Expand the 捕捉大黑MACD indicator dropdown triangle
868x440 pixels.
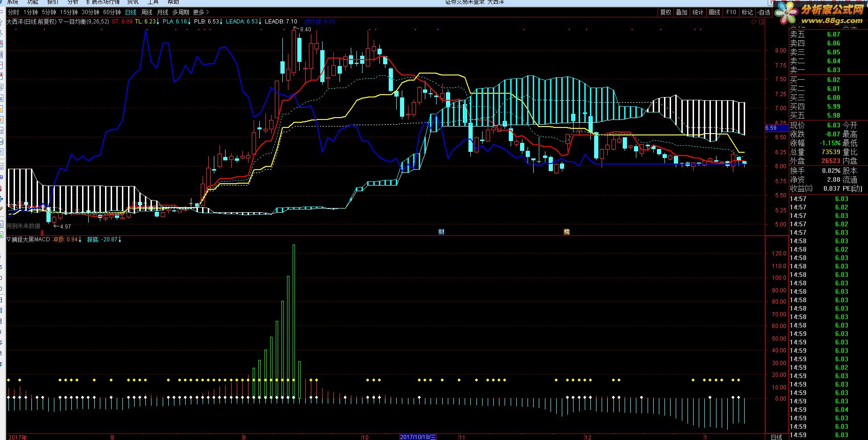(x=8, y=239)
